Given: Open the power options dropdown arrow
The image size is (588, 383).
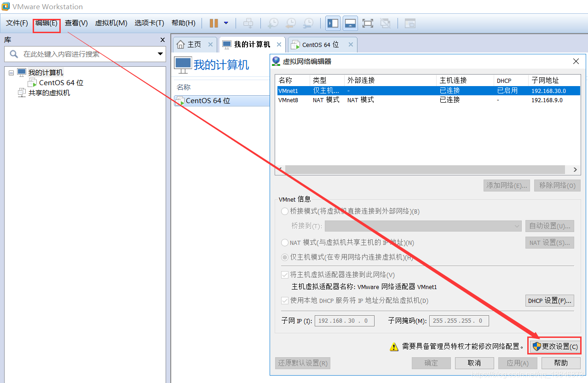Looking at the screenshot, I should [226, 23].
